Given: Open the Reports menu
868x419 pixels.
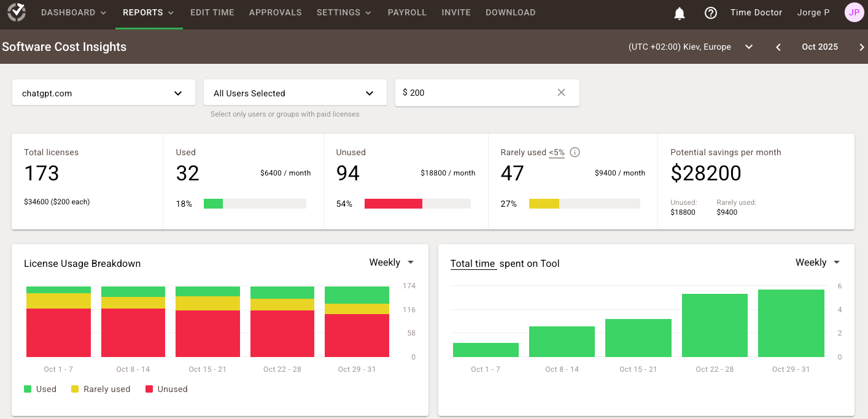Looking at the screenshot, I should coord(149,13).
